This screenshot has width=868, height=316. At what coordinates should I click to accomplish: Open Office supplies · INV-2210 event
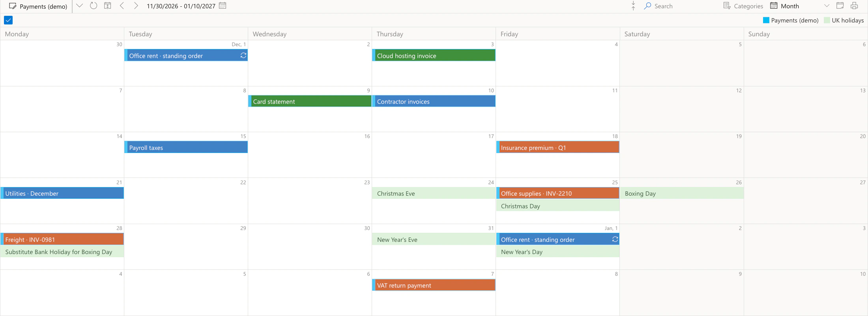(557, 193)
